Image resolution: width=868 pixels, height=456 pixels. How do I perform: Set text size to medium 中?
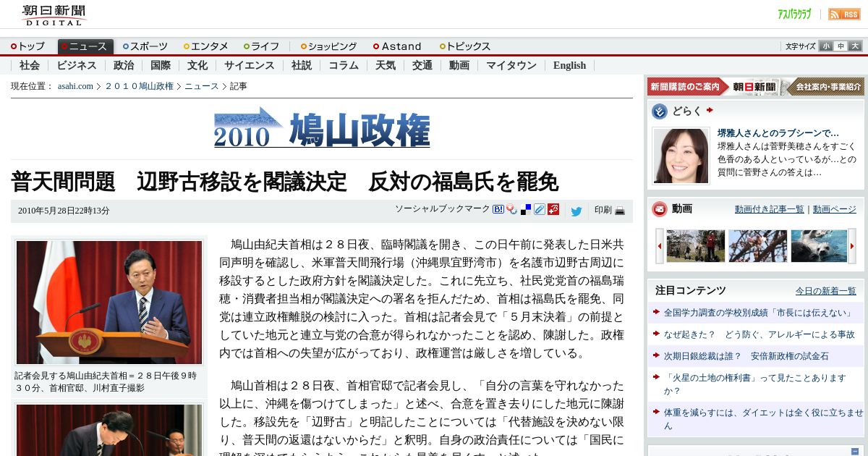pyautogui.click(x=841, y=46)
